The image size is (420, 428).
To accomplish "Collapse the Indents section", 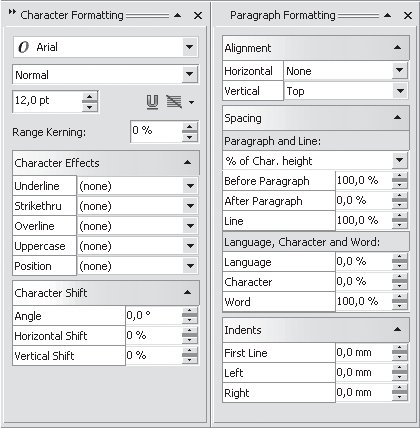I will point(397,330).
